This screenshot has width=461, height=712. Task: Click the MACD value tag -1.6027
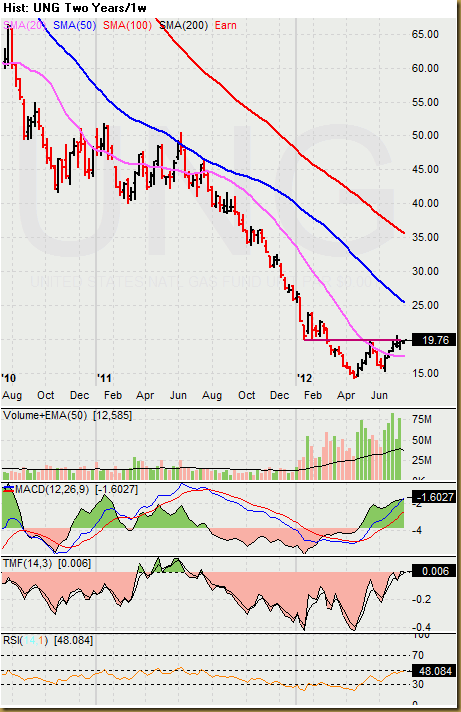(x=434, y=497)
